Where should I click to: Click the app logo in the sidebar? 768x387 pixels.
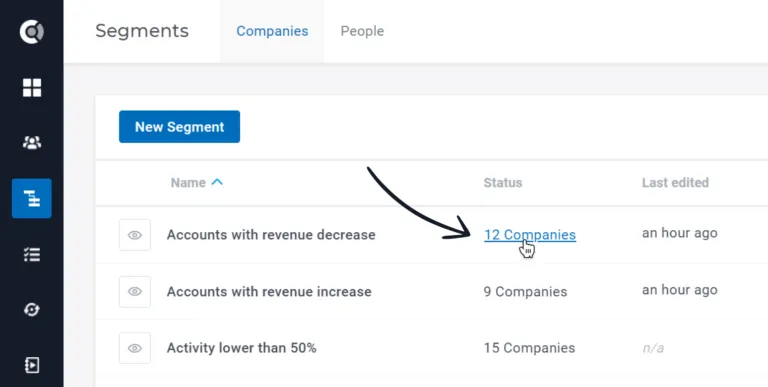pyautogui.click(x=32, y=32)
